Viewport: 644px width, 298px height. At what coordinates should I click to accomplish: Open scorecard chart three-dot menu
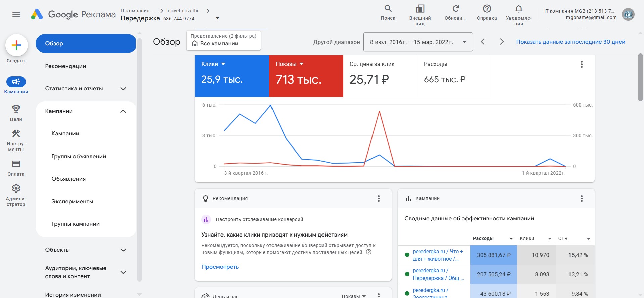[582, 65]
